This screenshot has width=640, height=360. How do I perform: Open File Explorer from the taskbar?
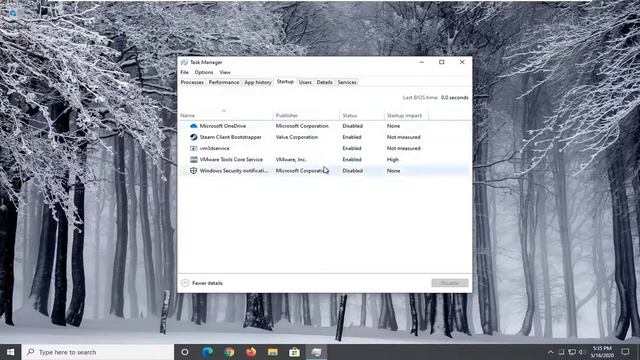point(273,352)
